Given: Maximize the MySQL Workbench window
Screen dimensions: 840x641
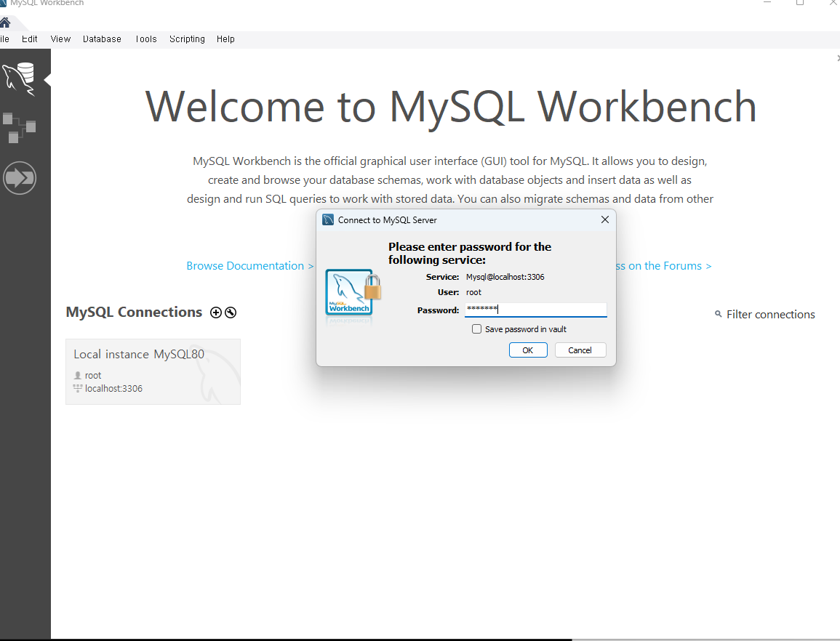Looking at the screenshot, I should (800, 3).
